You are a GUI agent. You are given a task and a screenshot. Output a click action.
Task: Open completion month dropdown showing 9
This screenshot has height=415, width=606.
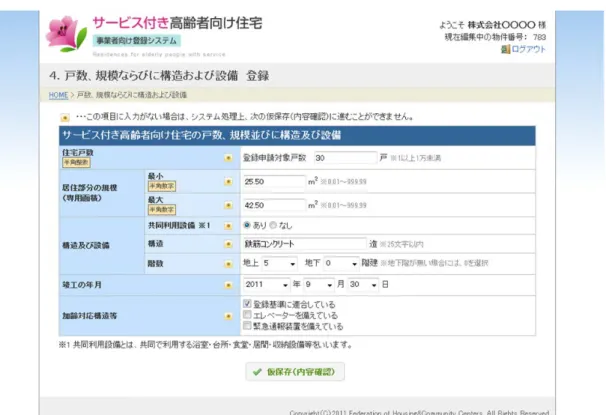pyautogui.click(x=319, y=285)
